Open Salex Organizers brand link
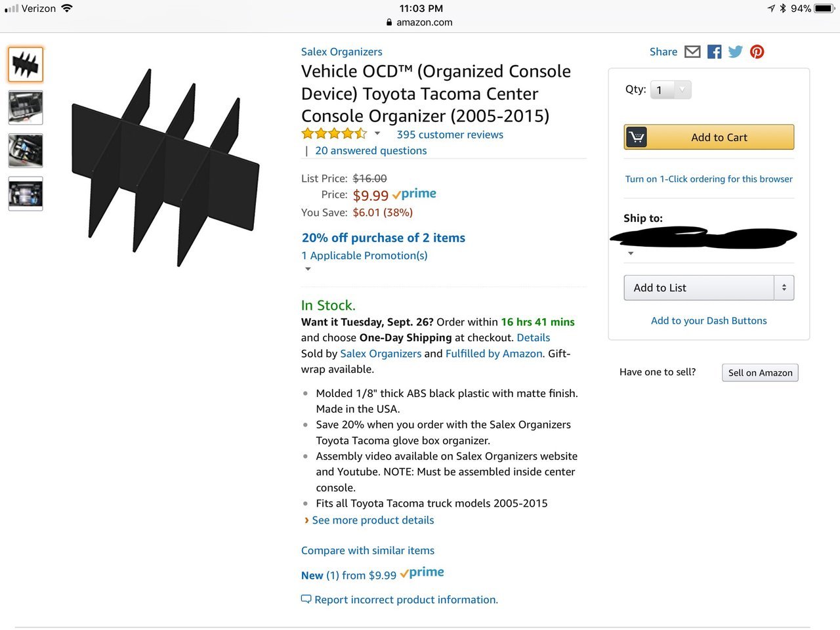The width and height of the screenshot is (840, 630). point(341,52)
